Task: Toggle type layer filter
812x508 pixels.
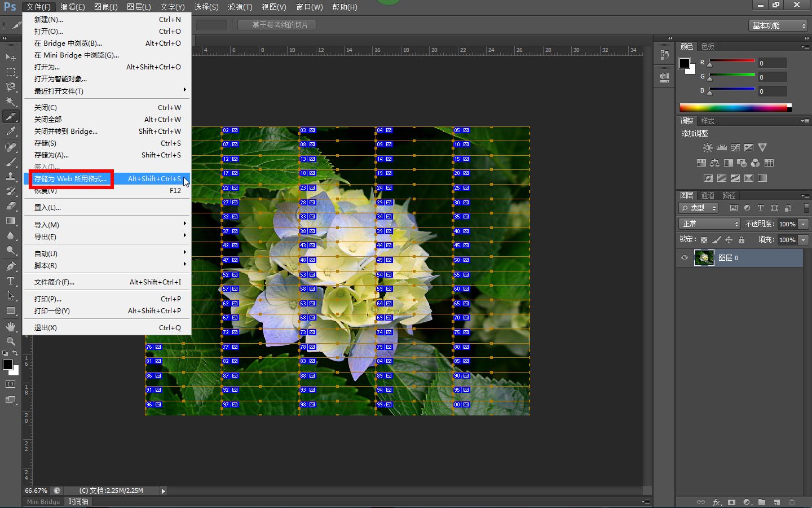Action: pos(761,208)
